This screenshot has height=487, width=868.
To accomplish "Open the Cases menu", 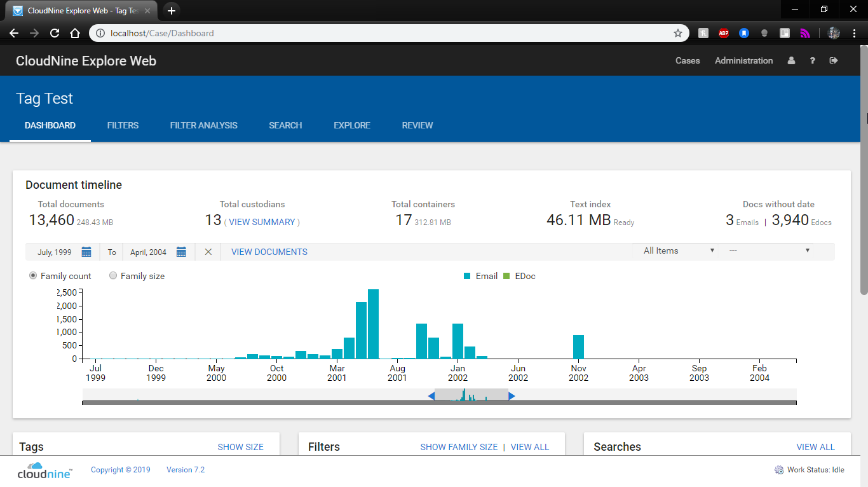I will point(688,60).
